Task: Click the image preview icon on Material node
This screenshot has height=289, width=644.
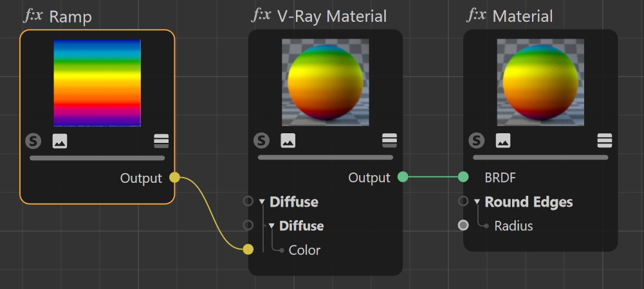Action: [x=503, y=141]
